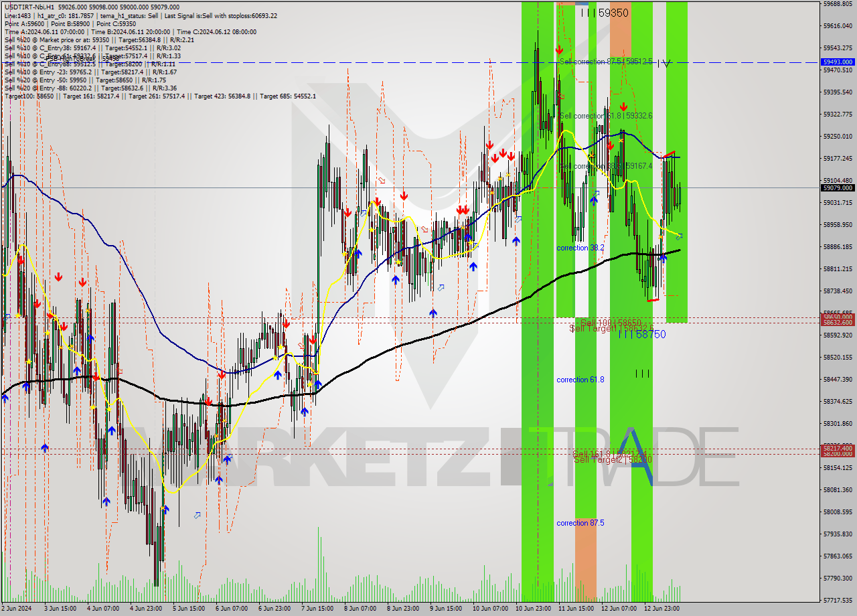Click the 59079.000 current price tag
This screenshot has width=857, height=616.
click(x=838, y=188)
